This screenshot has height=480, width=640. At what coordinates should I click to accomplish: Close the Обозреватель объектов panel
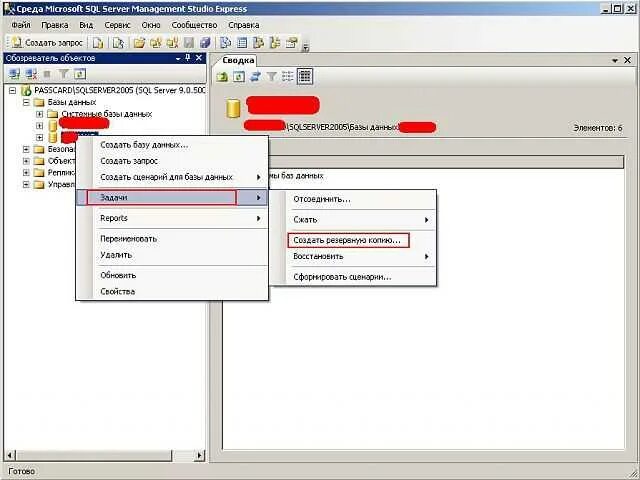(x=199, y=58)
